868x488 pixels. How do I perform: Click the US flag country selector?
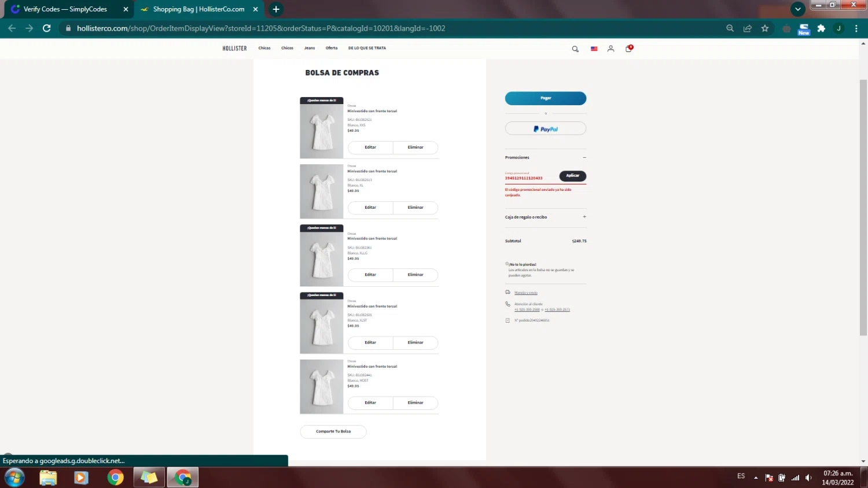(x=594, y=49)
